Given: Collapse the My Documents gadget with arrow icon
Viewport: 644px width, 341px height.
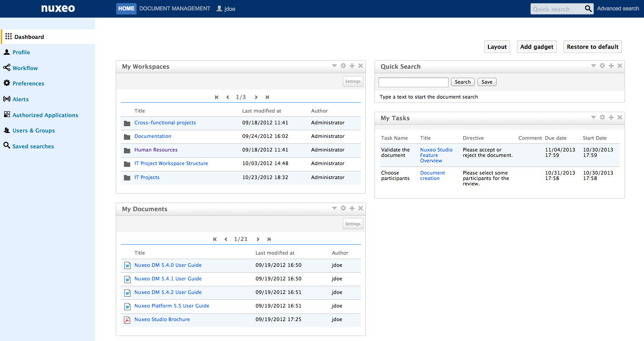Looking at the screenshot, I should (334, 208).
